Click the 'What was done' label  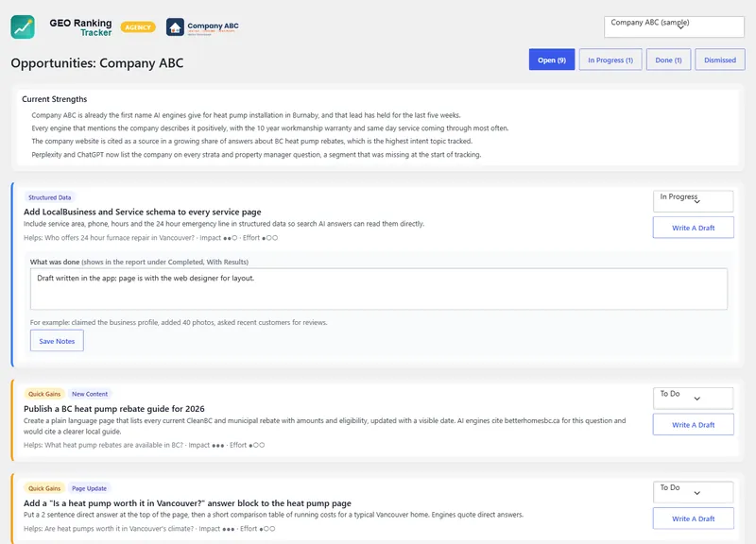click(x=55, y=262)
